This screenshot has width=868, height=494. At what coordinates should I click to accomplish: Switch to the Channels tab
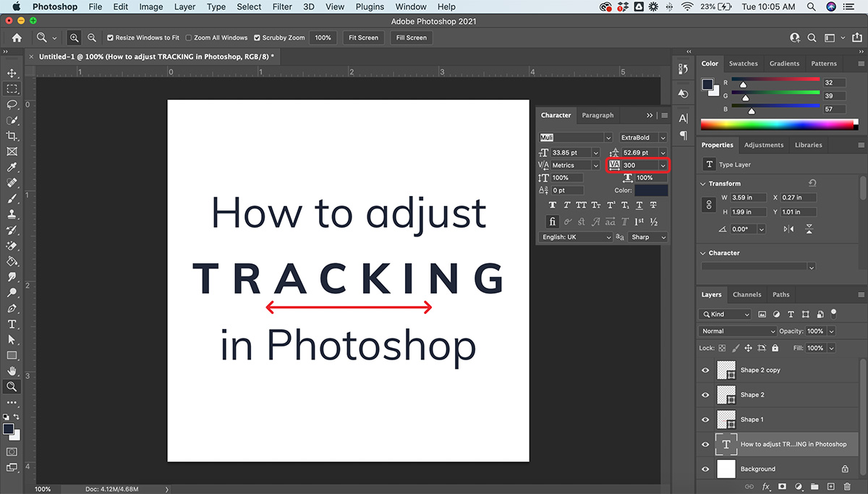point(746,294)
